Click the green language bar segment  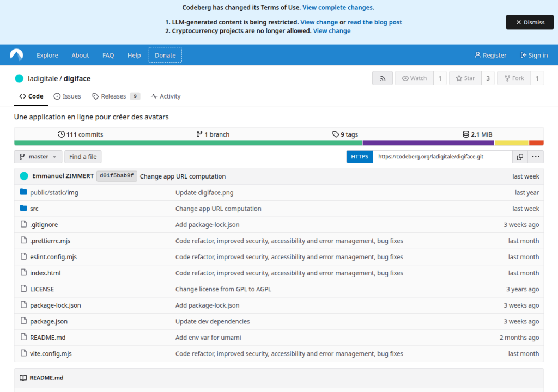[188, 143]
